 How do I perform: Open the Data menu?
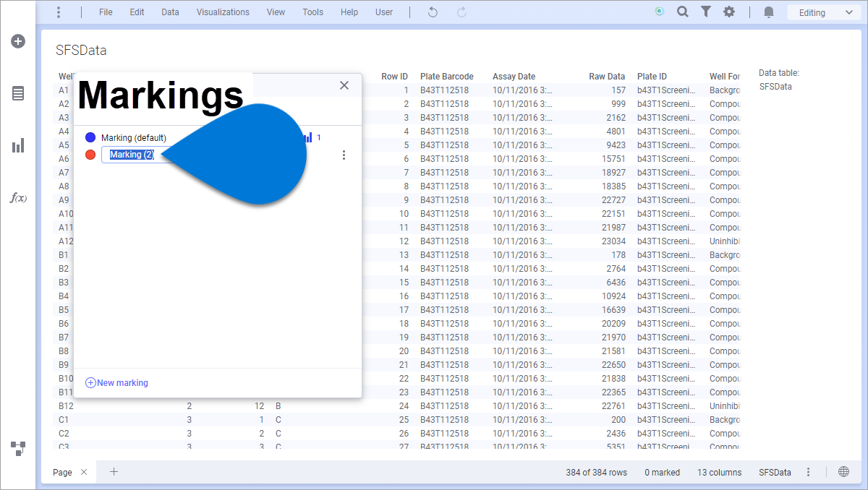click(x=170, y=12)
